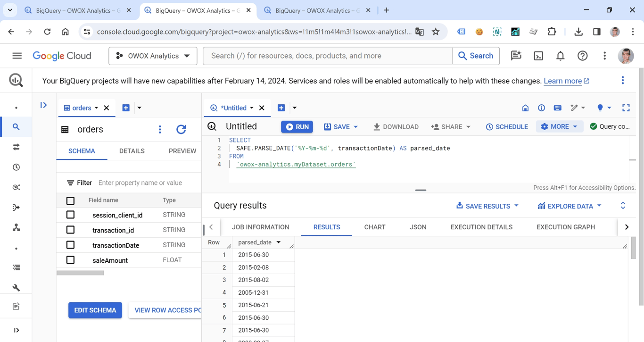Click the results vertical scrollbar

(x=633, y=248)
